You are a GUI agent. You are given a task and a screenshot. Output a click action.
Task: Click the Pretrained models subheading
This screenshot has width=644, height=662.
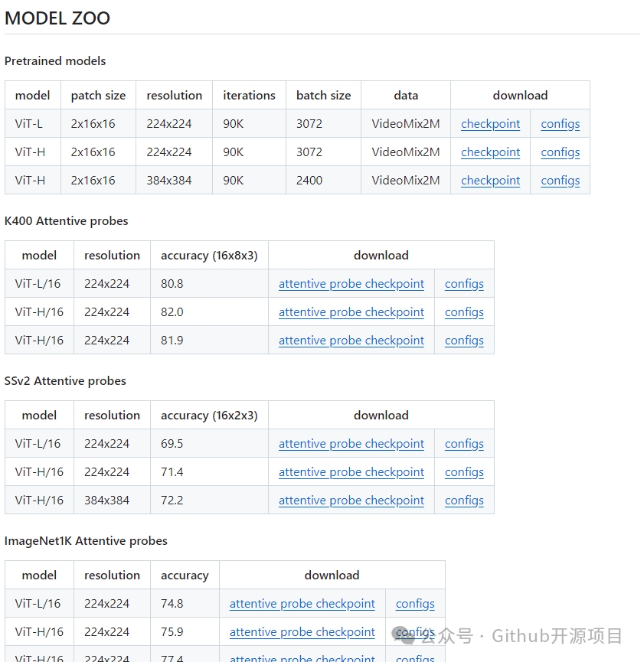[55, 60]
